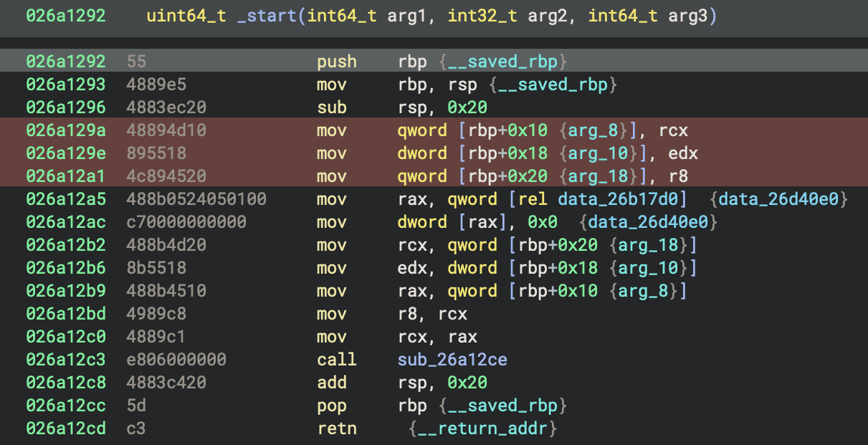The image size is (868, 445).
Task: Click the _start function name in header
Action: [267, 16]
